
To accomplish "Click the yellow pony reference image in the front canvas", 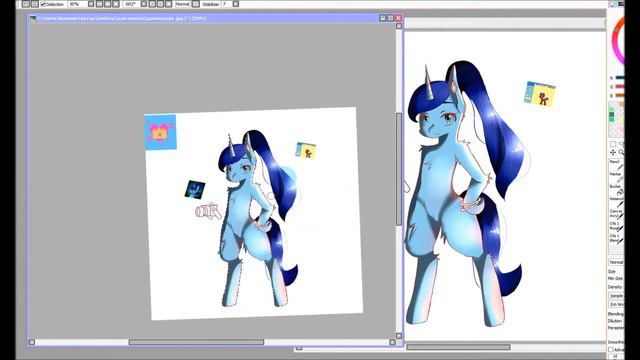I will (x=306, y=151).
